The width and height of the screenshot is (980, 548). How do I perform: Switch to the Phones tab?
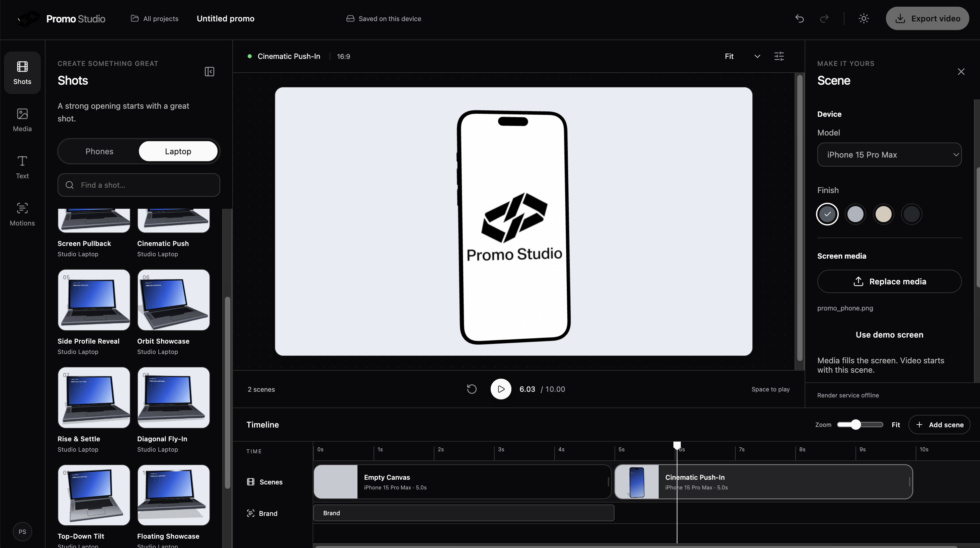pos(99,151)
